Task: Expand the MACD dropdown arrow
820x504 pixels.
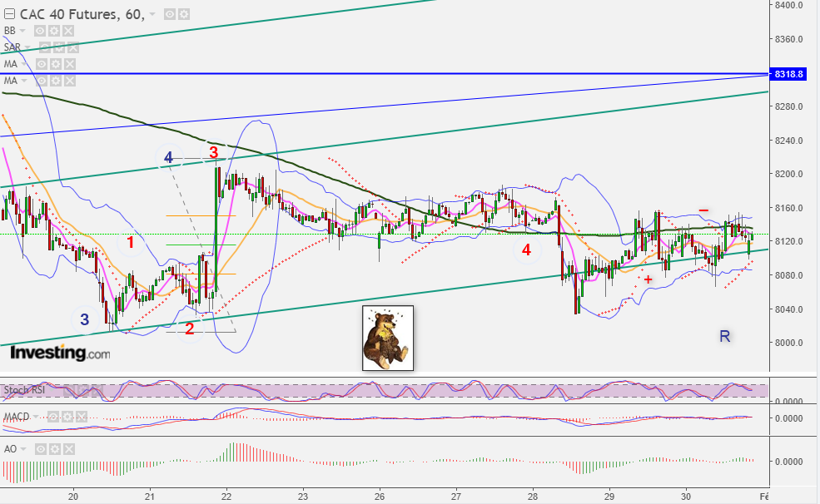Action: [x=36, y=416]
